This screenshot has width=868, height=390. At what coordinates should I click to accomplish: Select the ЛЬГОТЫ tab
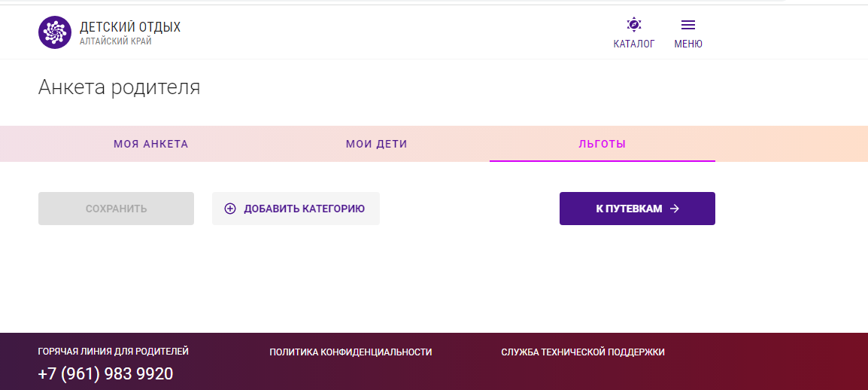pyautogui.click(x=602, y=144)
